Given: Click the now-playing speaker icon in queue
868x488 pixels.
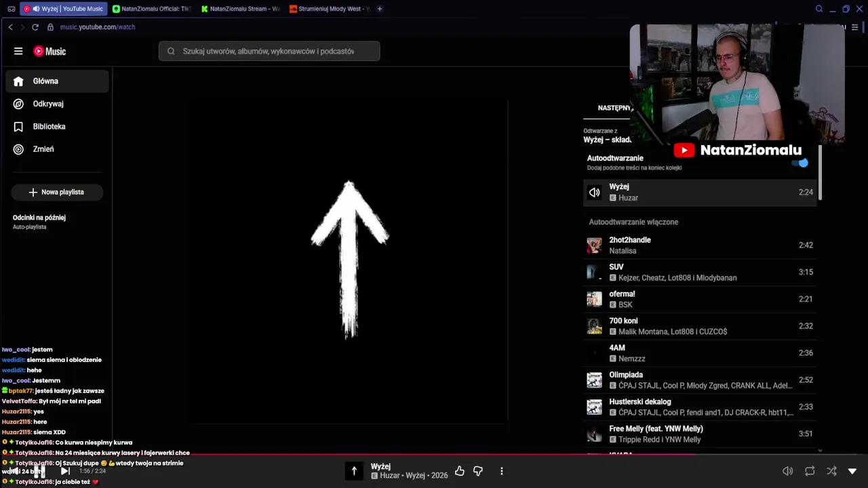Looking at the screenshot, I should click(595, 192).
